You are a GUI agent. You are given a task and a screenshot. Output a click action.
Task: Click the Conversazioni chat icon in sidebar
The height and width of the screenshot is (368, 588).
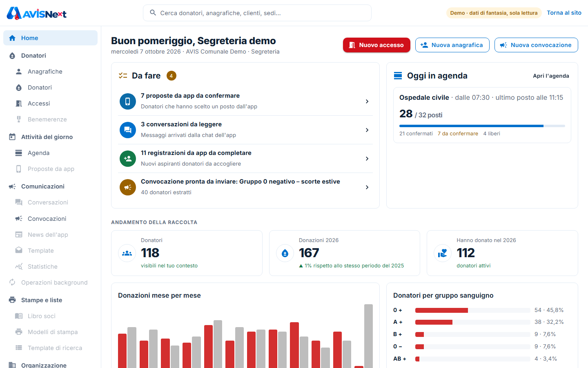click(19, 202)
